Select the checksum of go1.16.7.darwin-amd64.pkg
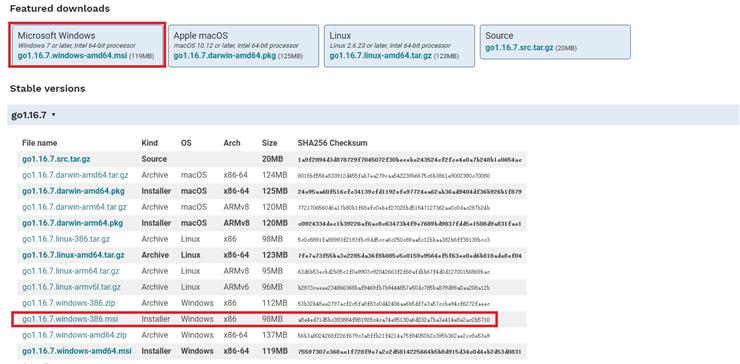Screen dimensions: 740x364 [x=410, y=192]
